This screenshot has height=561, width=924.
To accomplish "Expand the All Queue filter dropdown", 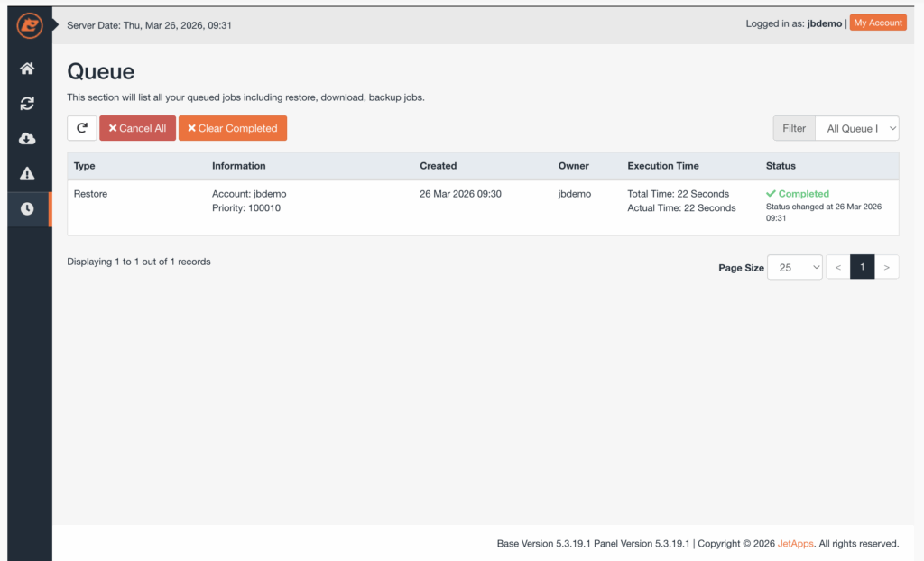I will click(856, 128).
